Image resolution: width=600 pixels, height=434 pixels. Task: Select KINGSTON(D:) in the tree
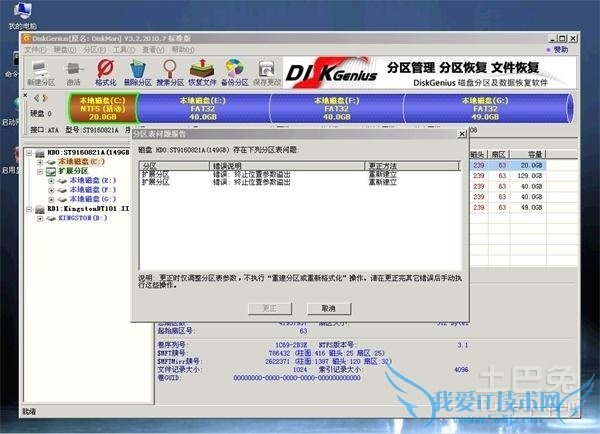click(83, 218)
